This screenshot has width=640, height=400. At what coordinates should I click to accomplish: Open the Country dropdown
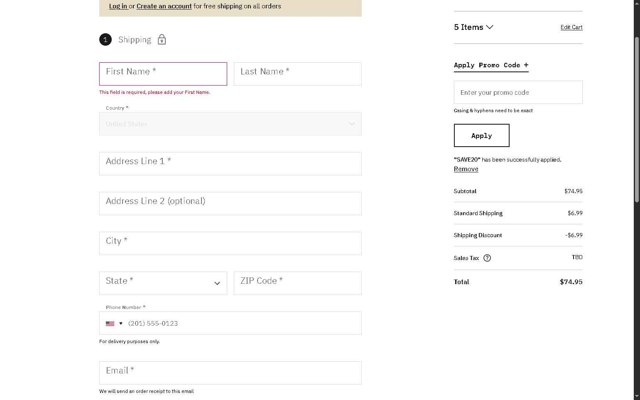pyautogui.click(x=230, y=124)
